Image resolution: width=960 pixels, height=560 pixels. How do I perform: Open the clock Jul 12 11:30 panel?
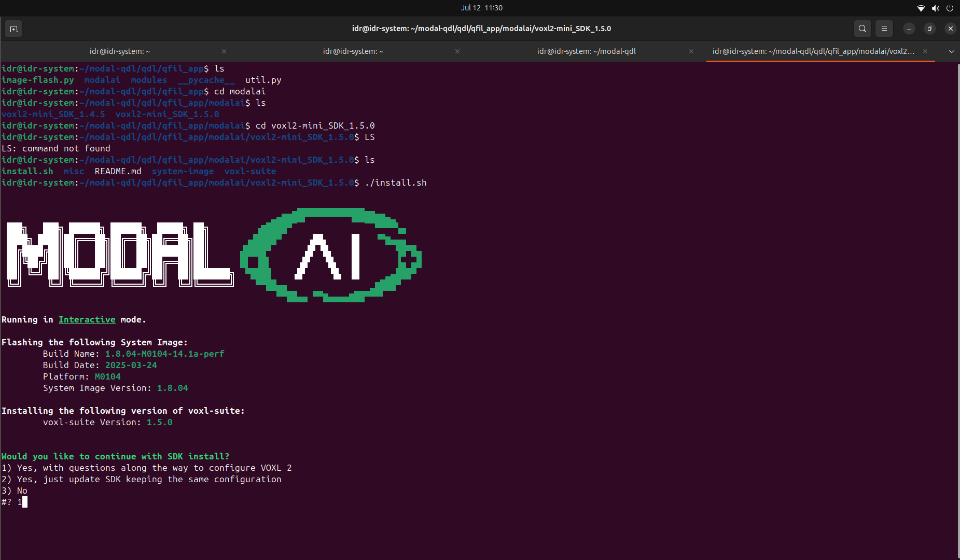click(482, 8)
